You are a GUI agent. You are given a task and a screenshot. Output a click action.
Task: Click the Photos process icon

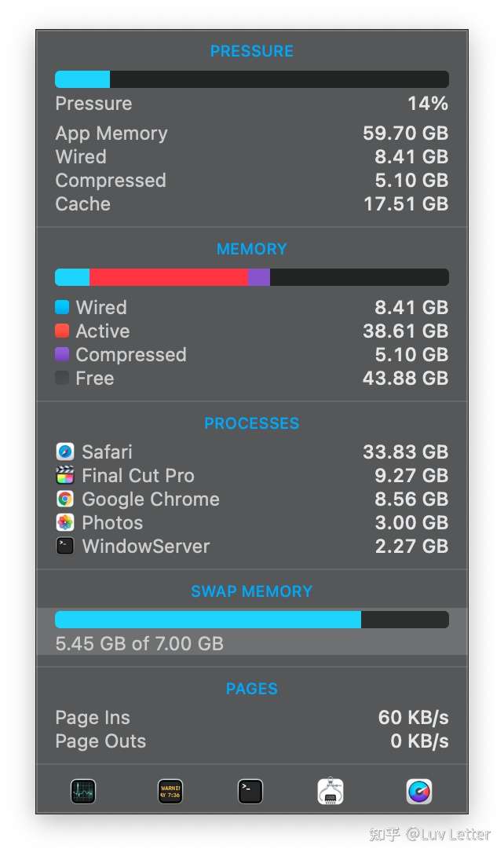65,522
